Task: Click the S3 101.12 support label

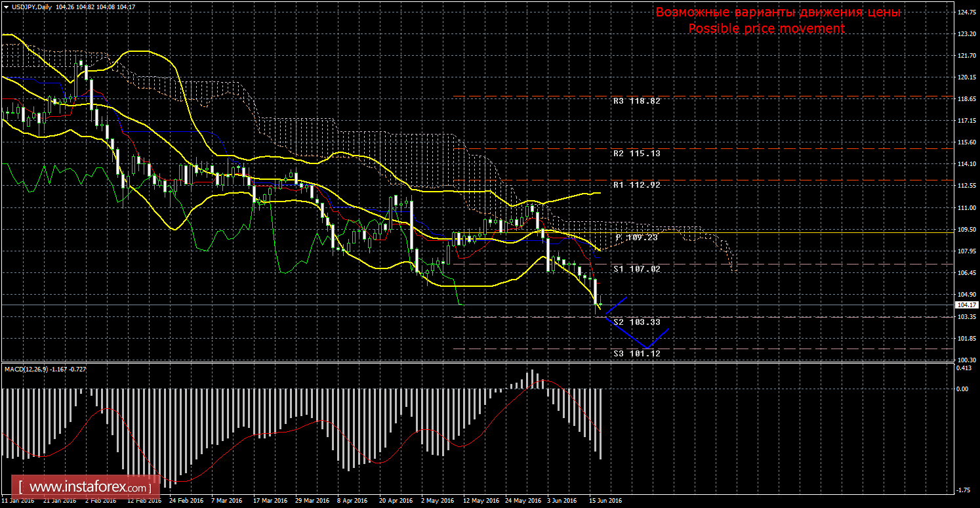Action: [636, 354]
